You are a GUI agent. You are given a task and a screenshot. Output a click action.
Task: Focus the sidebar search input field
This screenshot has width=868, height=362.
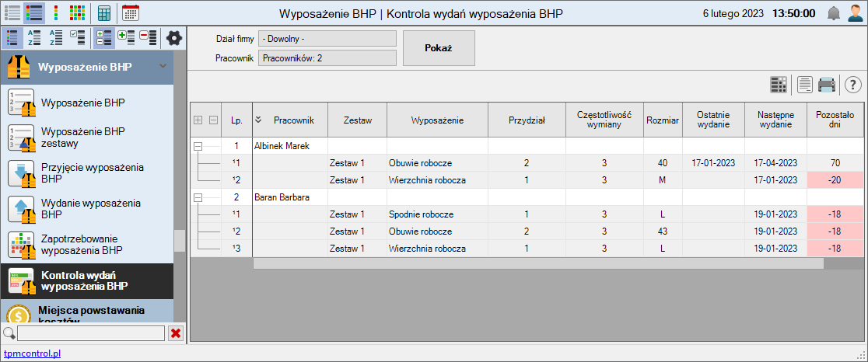[x=91, y=332]
